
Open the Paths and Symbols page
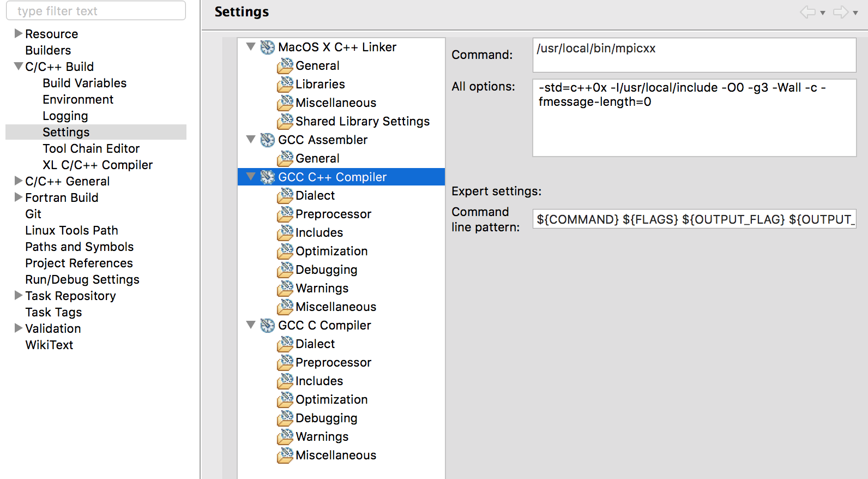(x=79, y=247)
